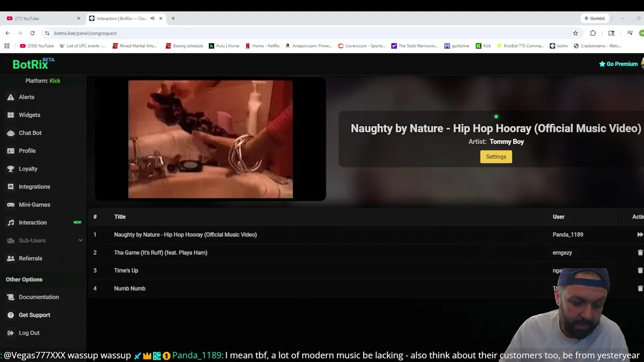
Task: Select the Time's Up row title
Action: pyautogui.click(x=126, y=270)
